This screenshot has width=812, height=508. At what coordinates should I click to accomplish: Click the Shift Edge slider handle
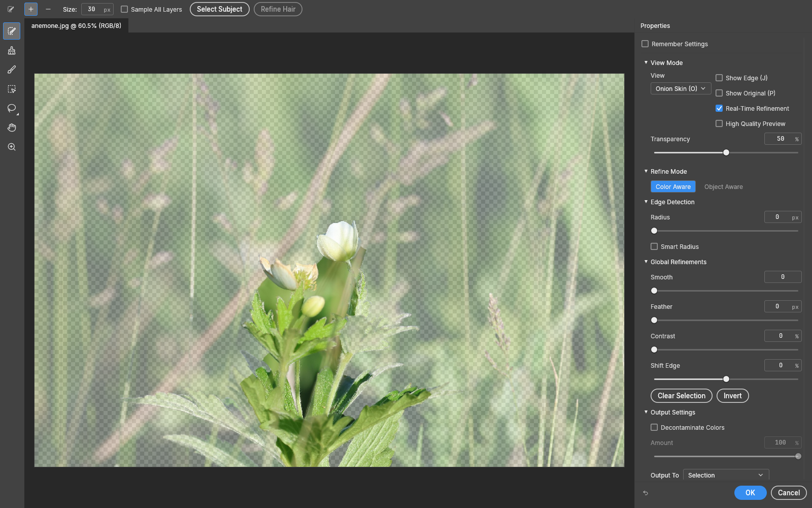pos(726,379)
